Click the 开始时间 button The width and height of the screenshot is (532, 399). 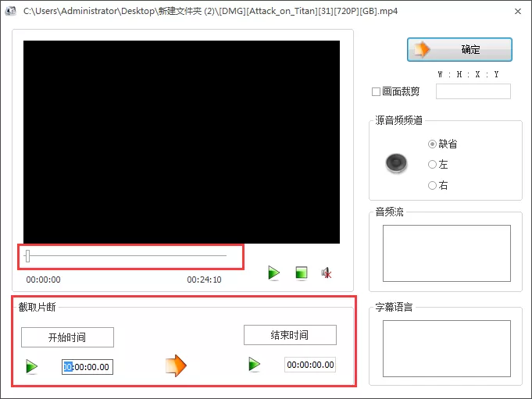pos(67,337)
